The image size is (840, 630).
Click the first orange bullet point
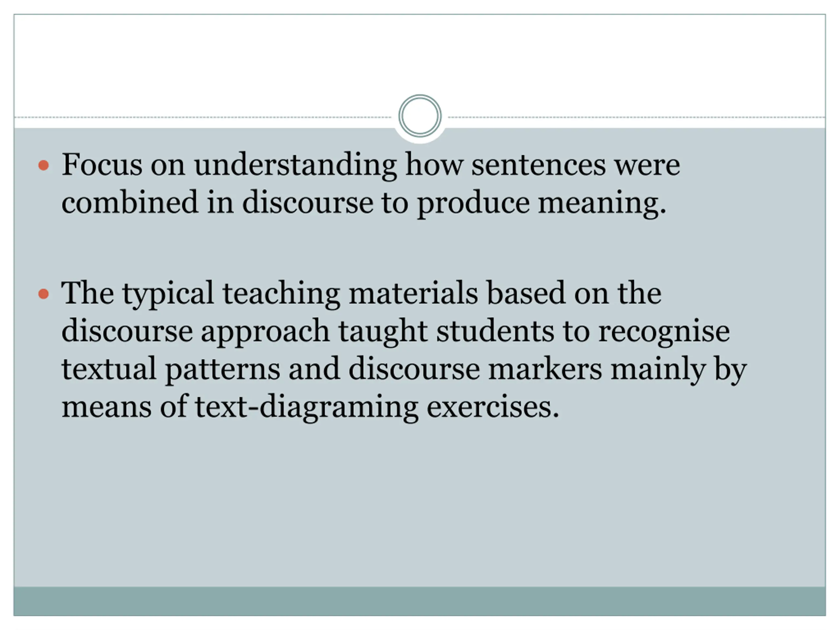pyautogui.click(x=44, y=165)
